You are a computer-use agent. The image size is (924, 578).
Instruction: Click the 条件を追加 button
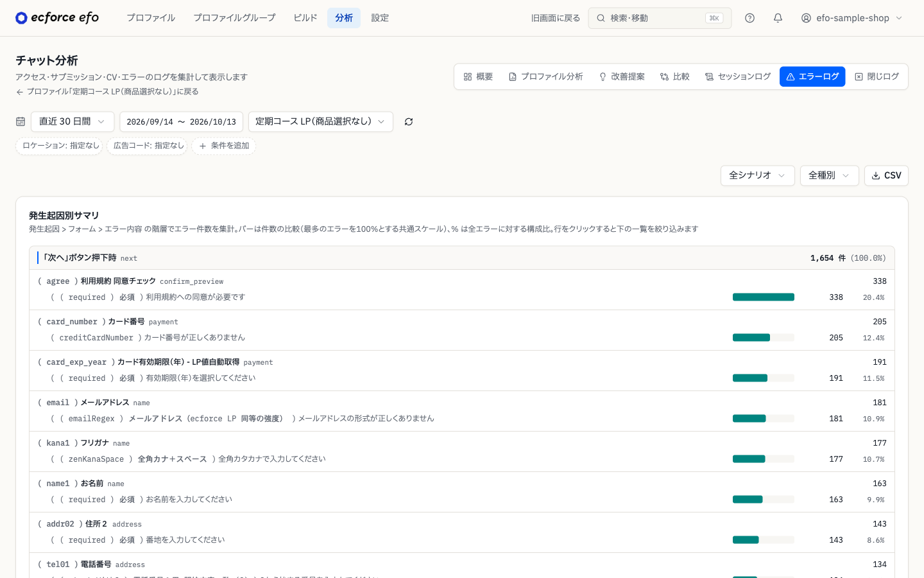(x=224, y=146)
